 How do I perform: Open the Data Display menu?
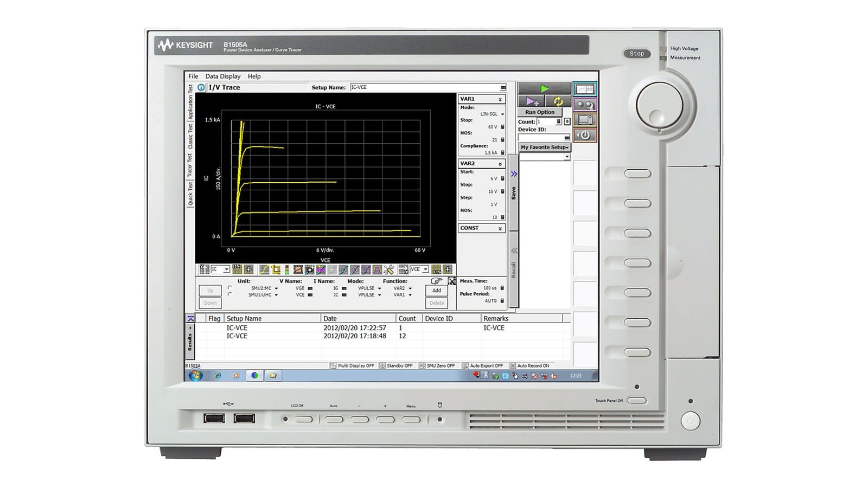click(223, 76)
